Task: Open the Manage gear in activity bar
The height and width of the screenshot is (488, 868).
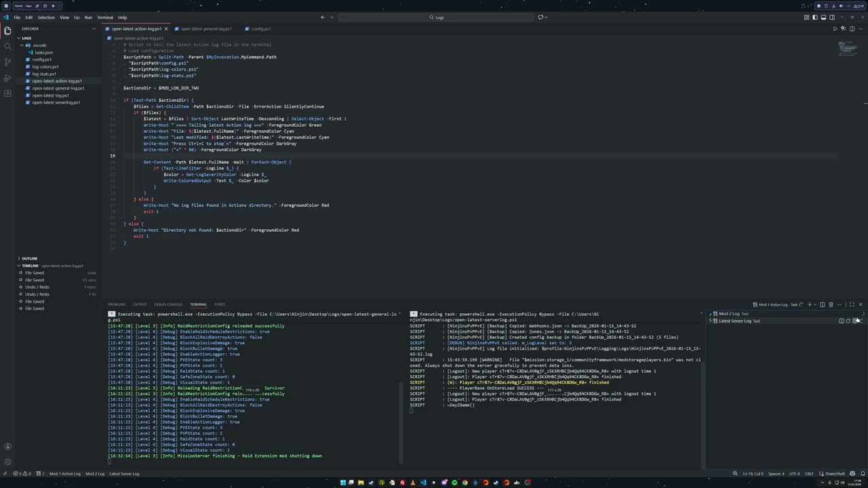Action: (x=7, y=462)
